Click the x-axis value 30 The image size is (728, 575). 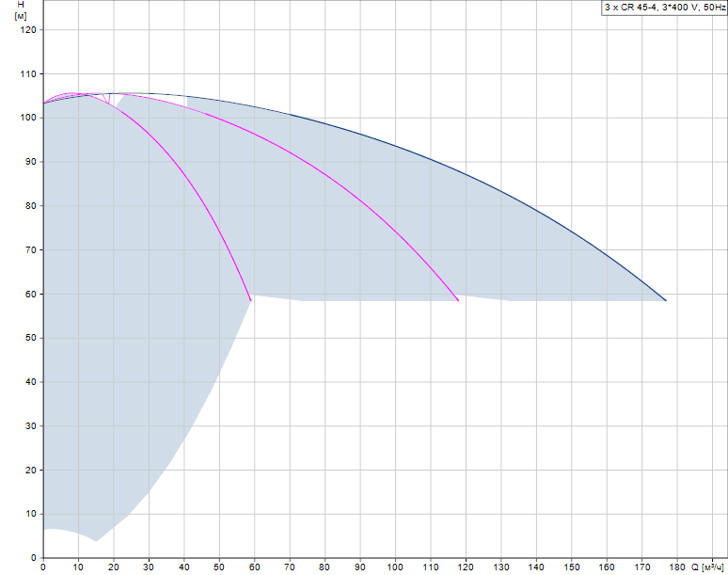click(x=149, y=567)
